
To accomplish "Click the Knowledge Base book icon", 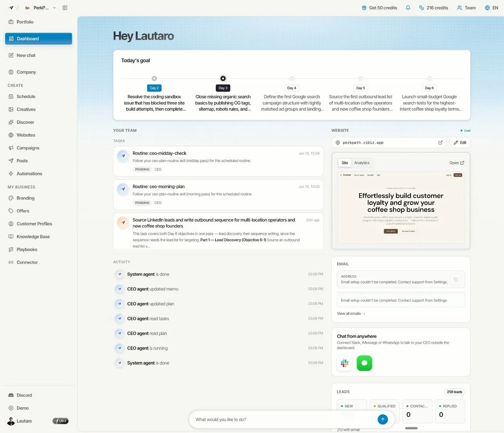I will 11,236.
